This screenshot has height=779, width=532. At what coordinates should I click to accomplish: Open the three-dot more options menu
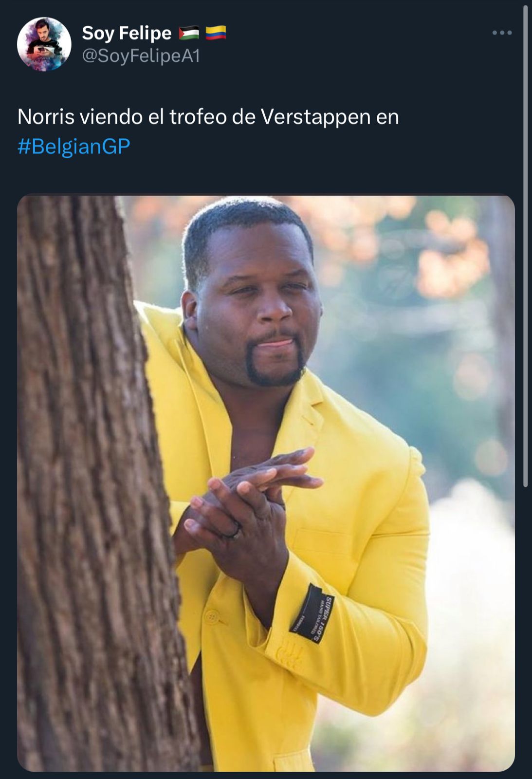coord(502,33)
